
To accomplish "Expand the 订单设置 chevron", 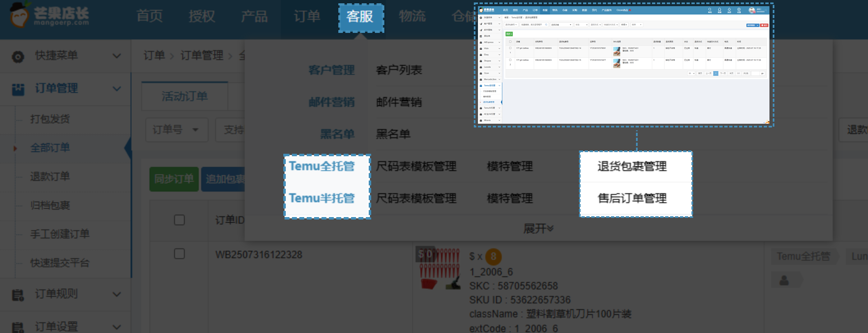I will point(117,327).
